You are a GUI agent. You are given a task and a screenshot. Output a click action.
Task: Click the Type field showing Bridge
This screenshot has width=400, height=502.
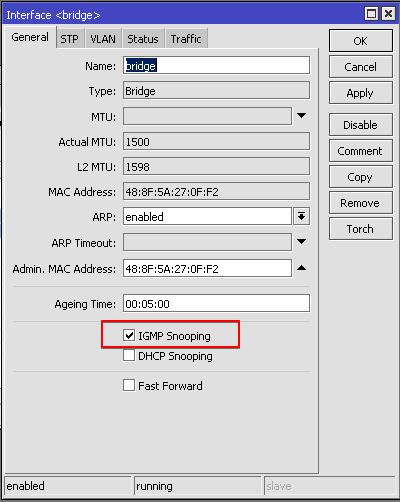[216, 90]
